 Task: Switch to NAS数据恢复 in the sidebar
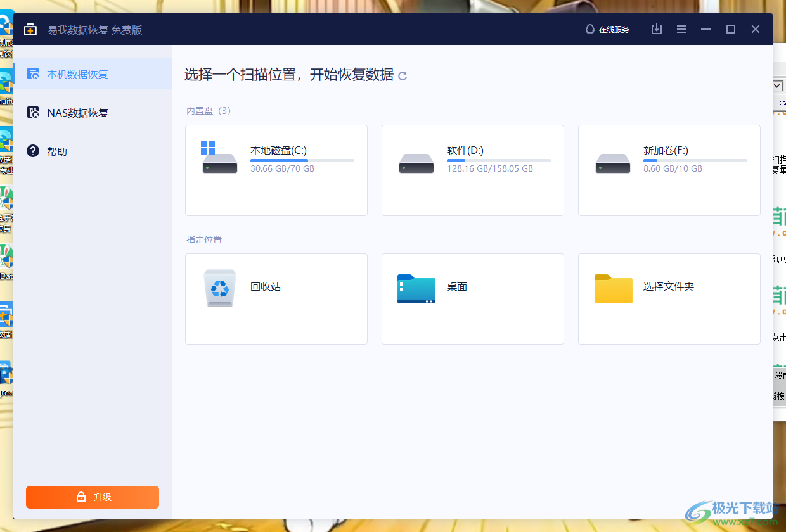pos(93,113)
